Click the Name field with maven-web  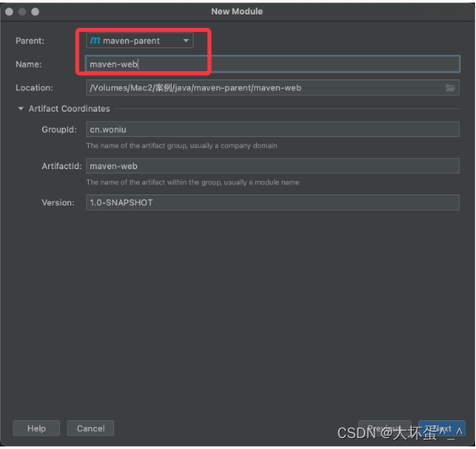[x=273, y=64]
